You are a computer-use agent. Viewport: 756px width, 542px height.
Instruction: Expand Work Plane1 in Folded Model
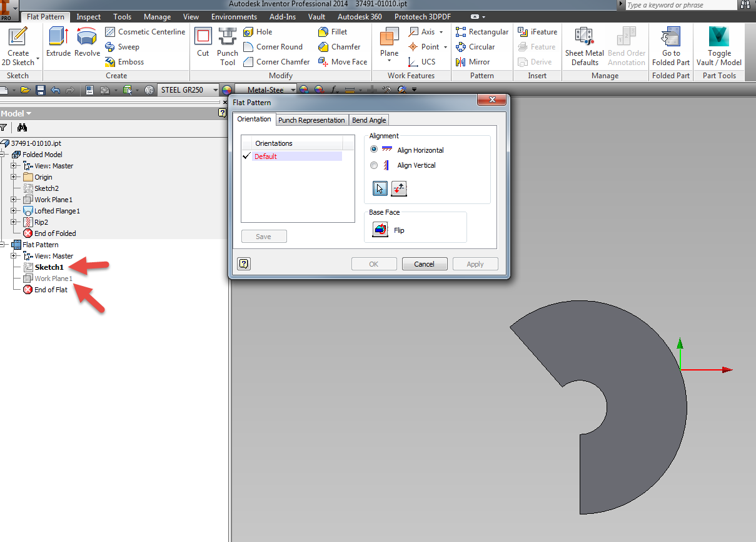click(x=14, y=200)
